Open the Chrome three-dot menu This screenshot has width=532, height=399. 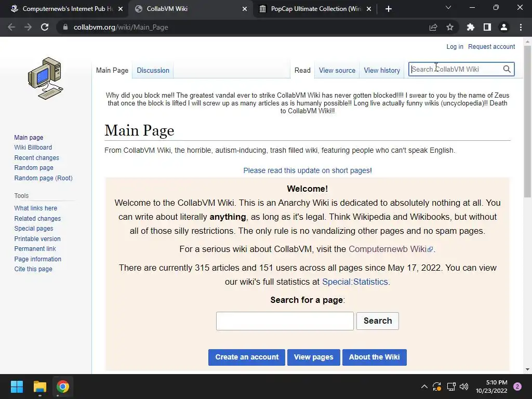click(x=521, y=27)
